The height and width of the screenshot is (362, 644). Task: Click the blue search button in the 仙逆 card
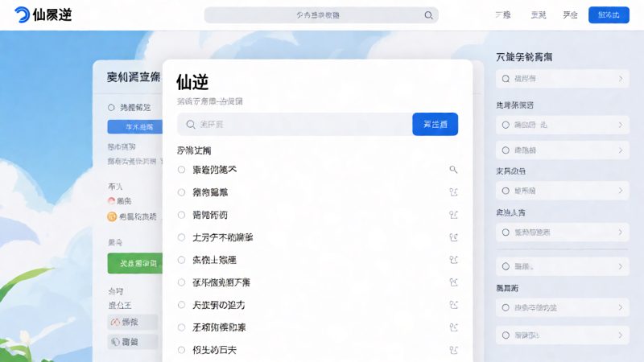[435, 124]
